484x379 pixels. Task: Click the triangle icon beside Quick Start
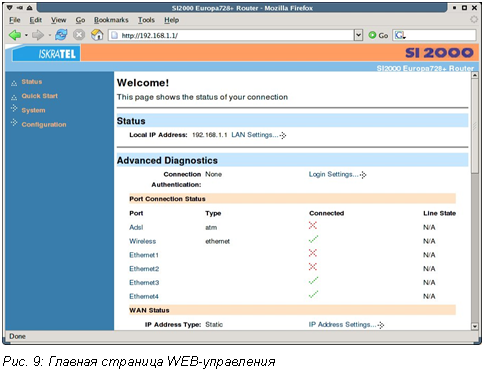tap(14, 97)
